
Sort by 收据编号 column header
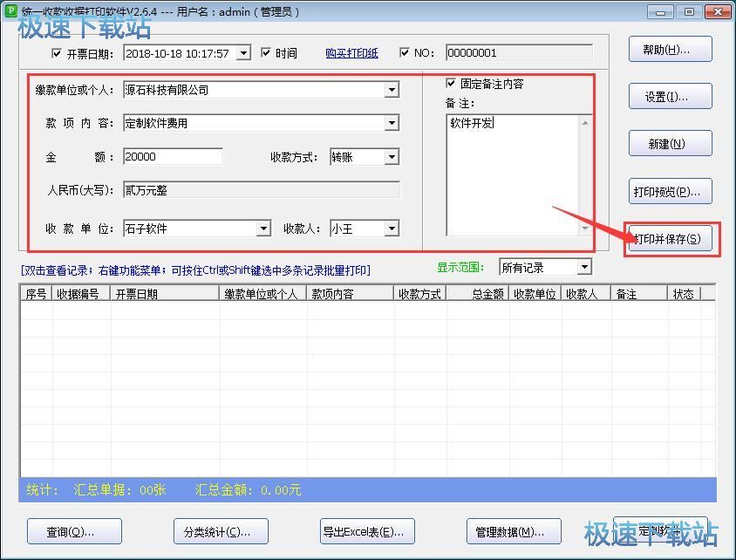coord(81,294)
